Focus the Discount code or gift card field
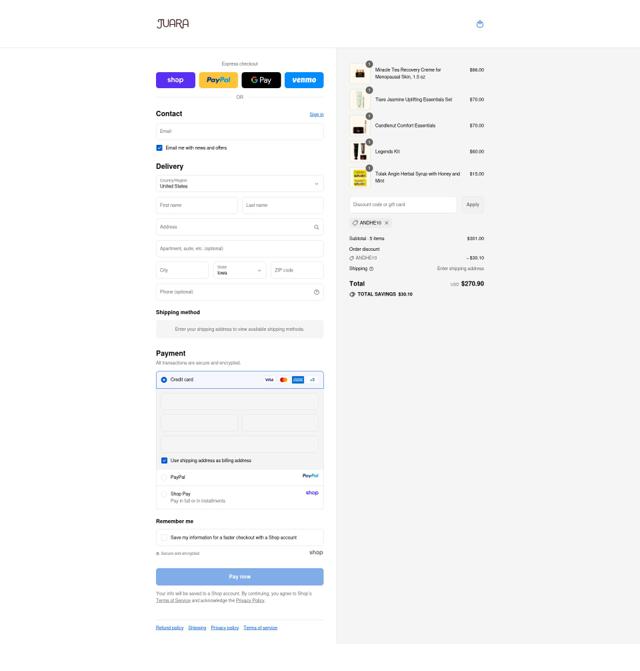Image resolution: width=640 pixels, height=671 pixels. point(403,205)
